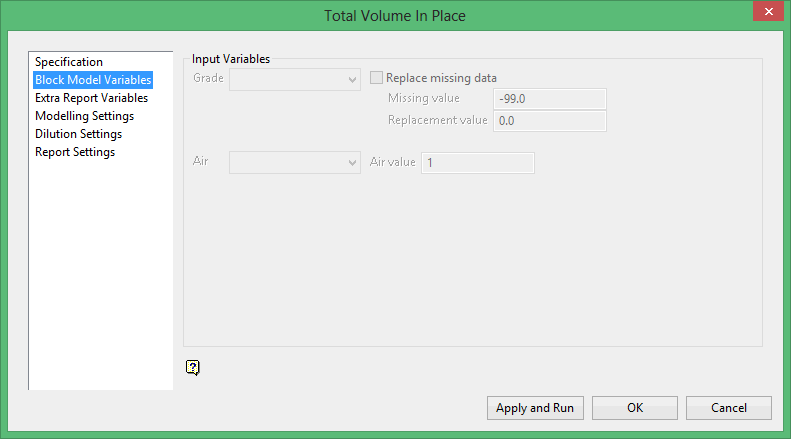Focus the Replacement value field
Viewport: 791px width, 439px height.
[x=550, y=121]
